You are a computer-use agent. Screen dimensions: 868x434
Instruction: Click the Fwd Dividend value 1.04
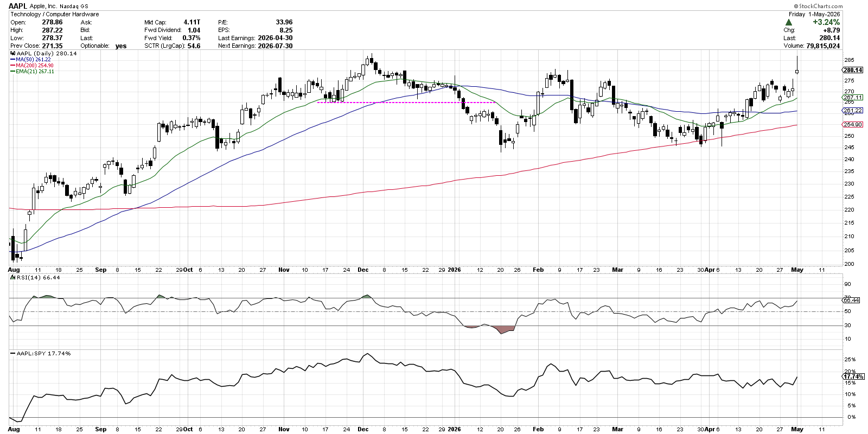pyautogui.click(x=194, y=30)
